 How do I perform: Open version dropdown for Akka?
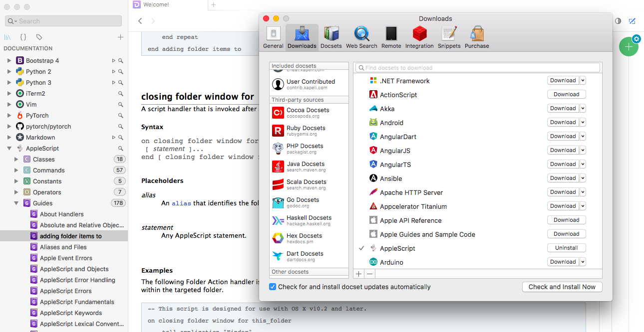583,108
